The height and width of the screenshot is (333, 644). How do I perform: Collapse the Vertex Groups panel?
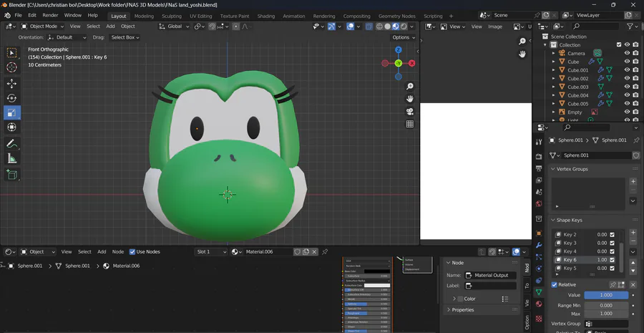click(553, 169)
